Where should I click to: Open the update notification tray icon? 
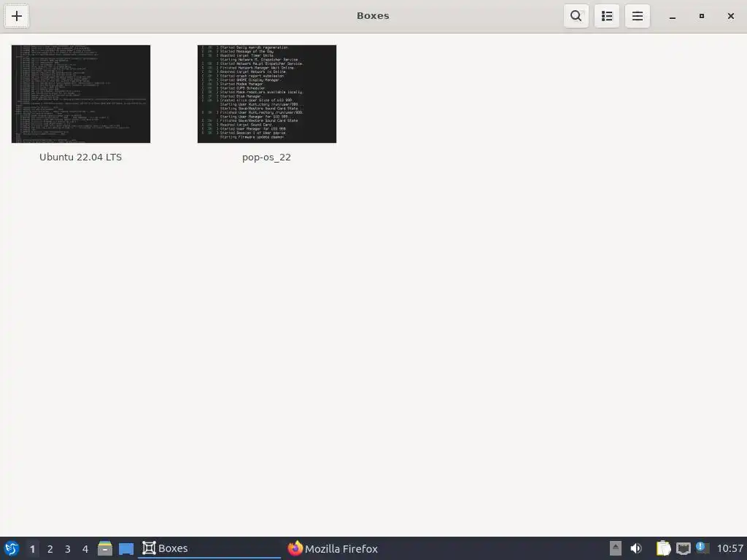tap(703, 548)
